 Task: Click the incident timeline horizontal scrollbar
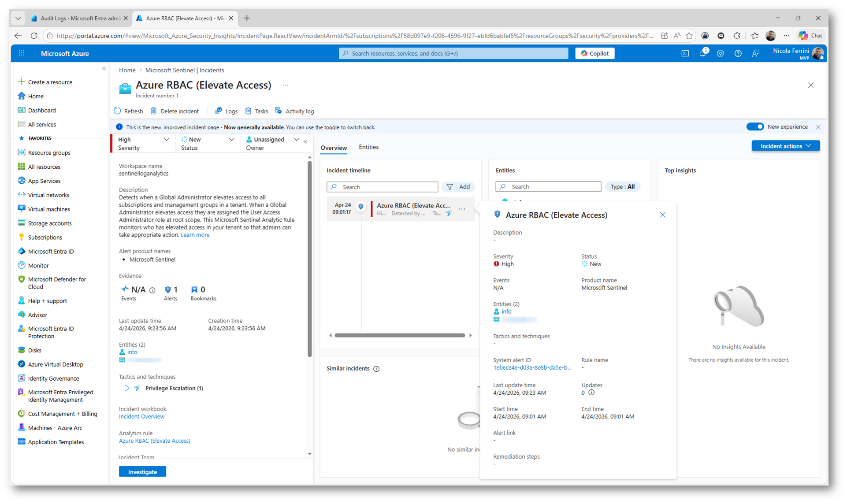pyautogui.click(x=399, y=335)
